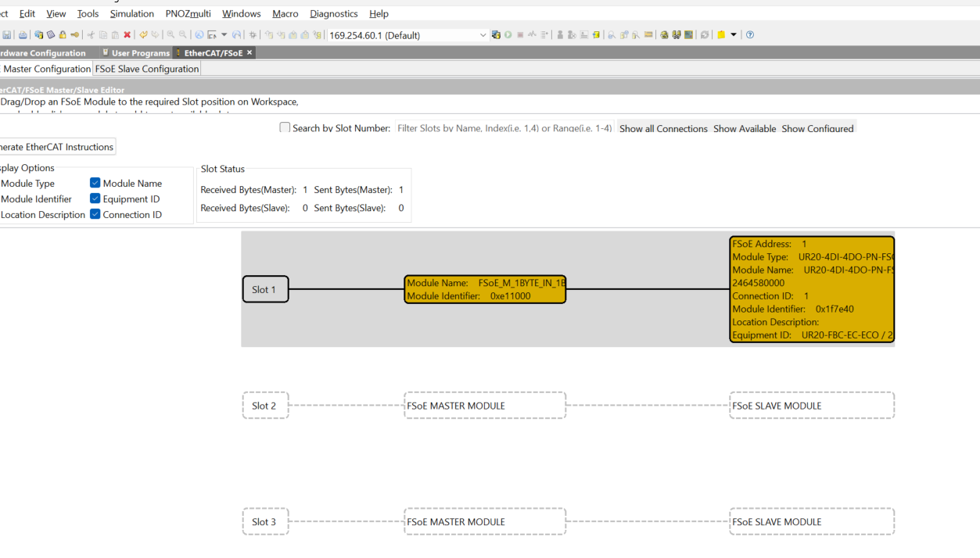Click Show all Connections button

[x=663, y=128]
